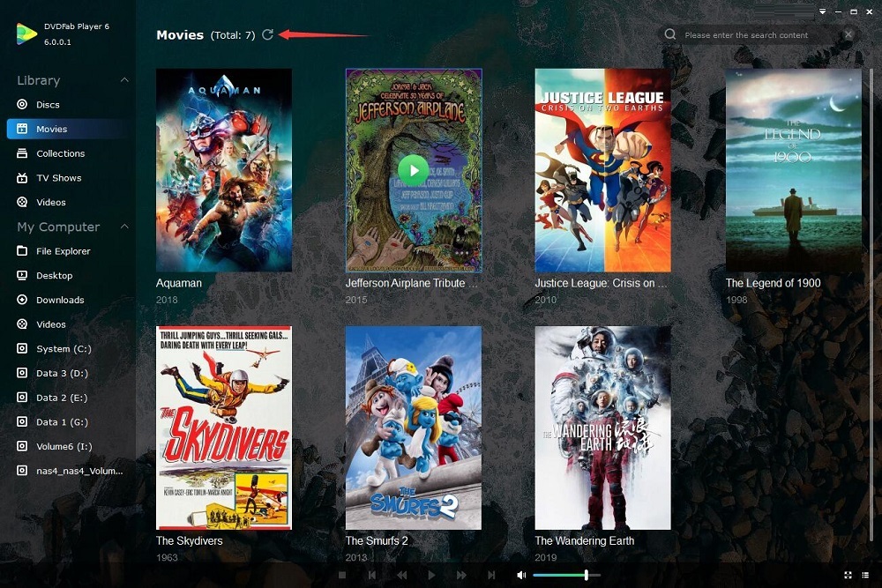The width and height of the screenshot is (882, 588).
Task: Select The Smurfs 2 poster
Action: click(x=414, y=428)
